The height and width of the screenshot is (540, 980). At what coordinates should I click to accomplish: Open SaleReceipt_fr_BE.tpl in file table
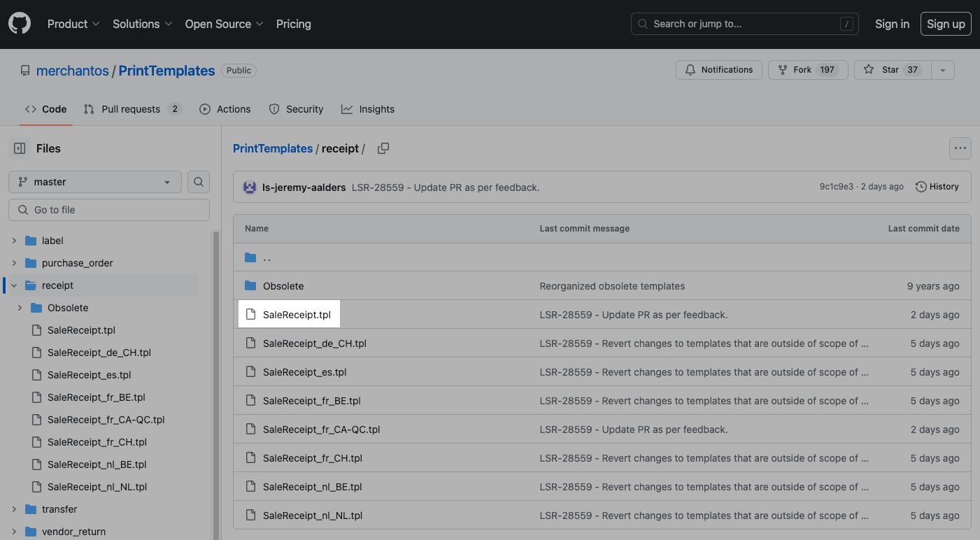click(312, 401)
